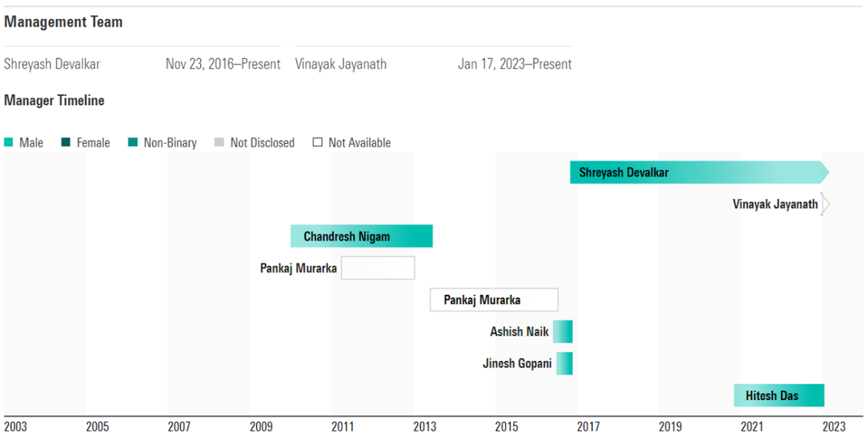This screenshot has height=448, width=868.
Task: Click the Pankaj Murarka bar starting 2013
Action: [493, 300]
